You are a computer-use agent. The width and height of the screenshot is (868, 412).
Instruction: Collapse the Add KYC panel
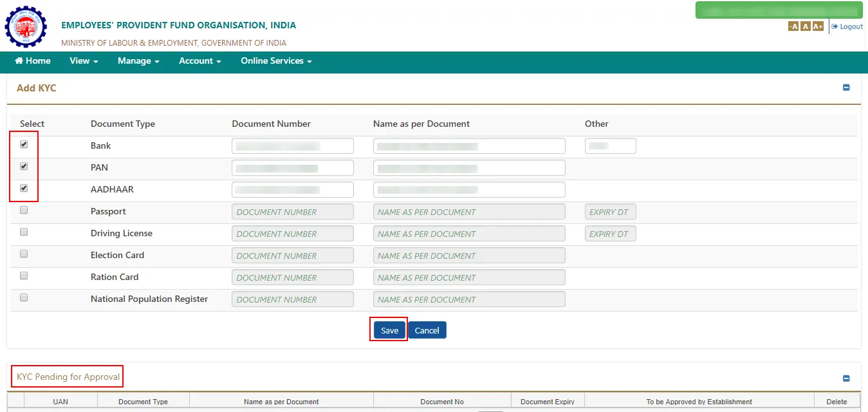846,88
